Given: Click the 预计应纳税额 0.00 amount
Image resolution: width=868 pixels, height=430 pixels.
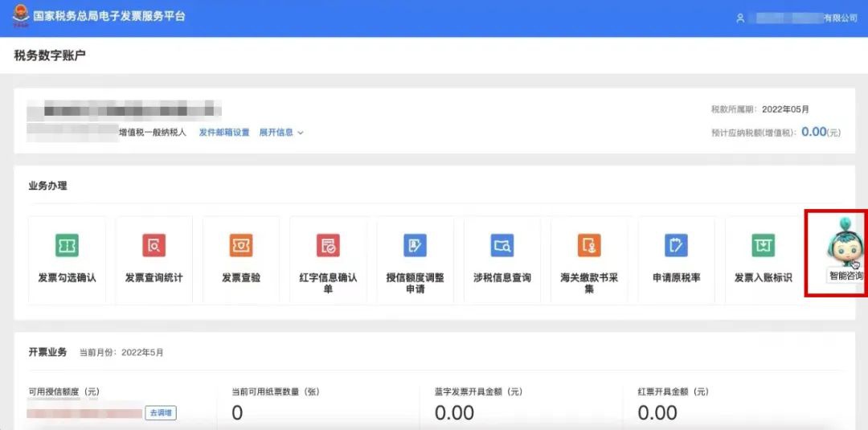Looking at the screenshot, I should click(x=813, y=132).
